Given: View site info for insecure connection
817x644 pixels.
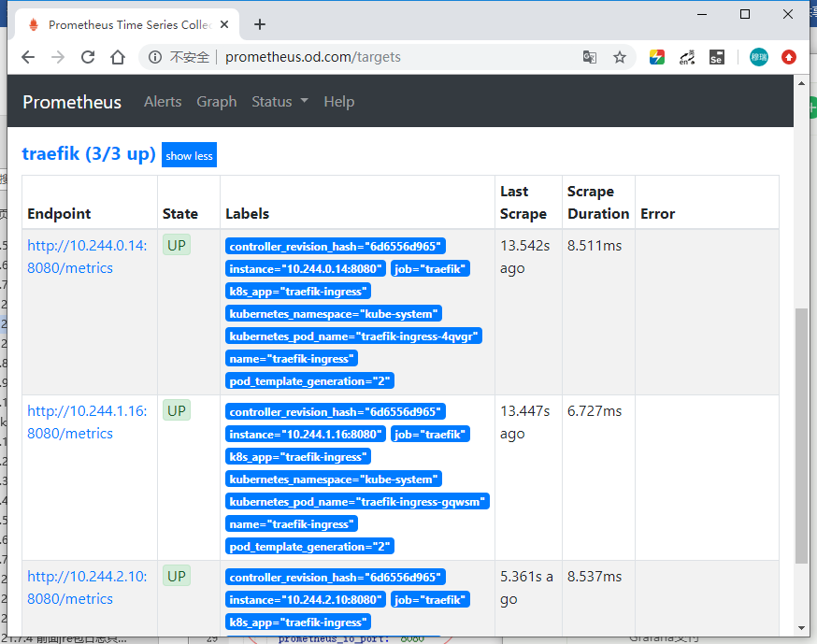Looking at the screenshot, I should (x=155, y=57).
